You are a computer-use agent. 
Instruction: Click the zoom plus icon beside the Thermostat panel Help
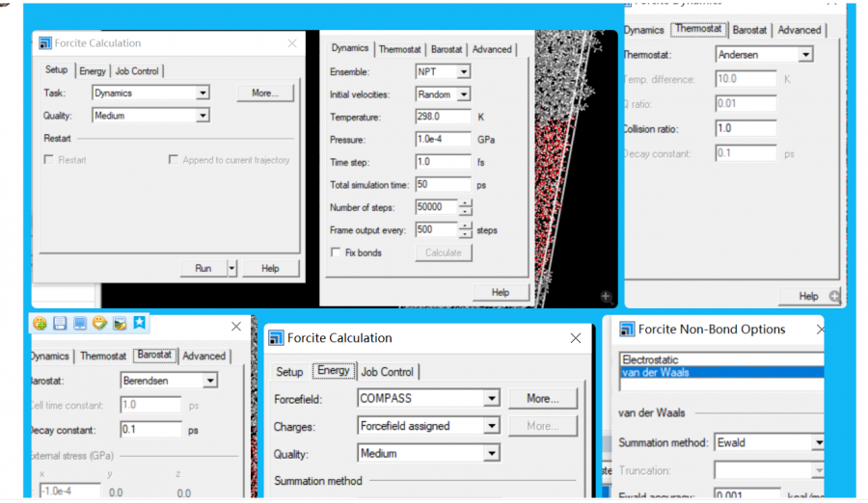point(835,296)
